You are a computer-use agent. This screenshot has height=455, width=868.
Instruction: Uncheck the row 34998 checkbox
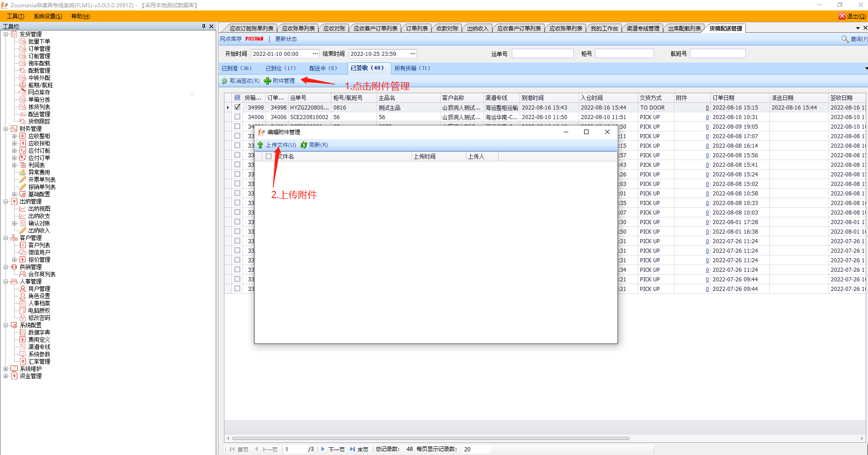pos(237,107)
